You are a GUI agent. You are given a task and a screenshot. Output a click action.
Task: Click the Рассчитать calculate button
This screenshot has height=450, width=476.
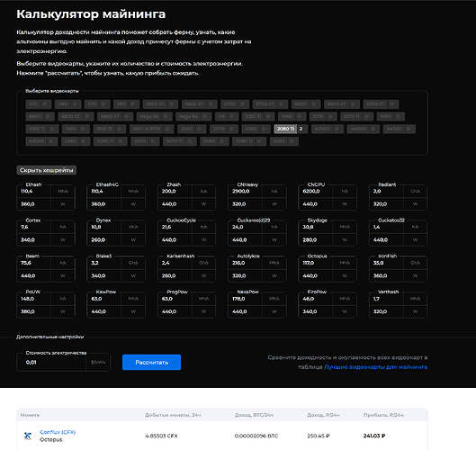tap(151, 362)
